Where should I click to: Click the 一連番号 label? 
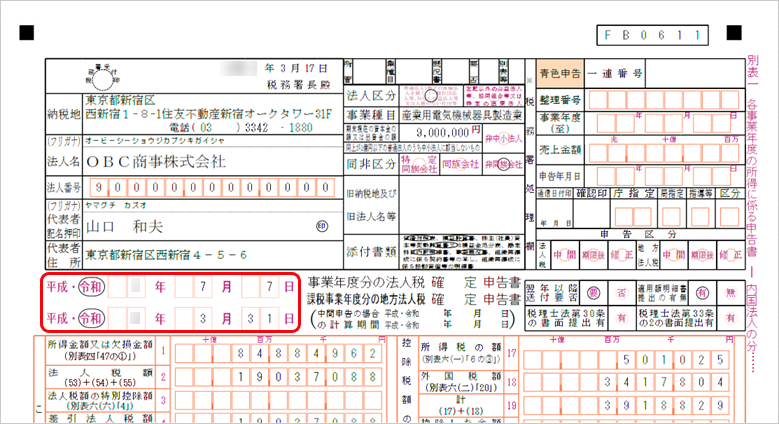615,74
